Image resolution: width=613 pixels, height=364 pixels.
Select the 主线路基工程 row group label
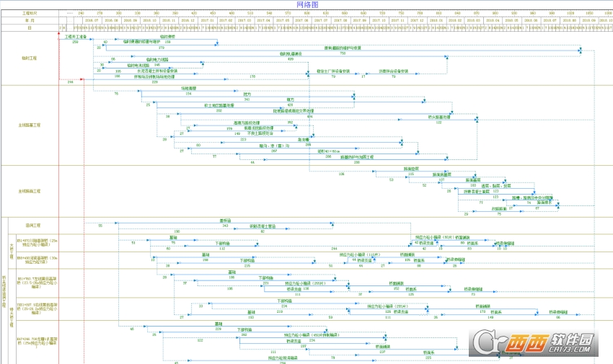30,125
